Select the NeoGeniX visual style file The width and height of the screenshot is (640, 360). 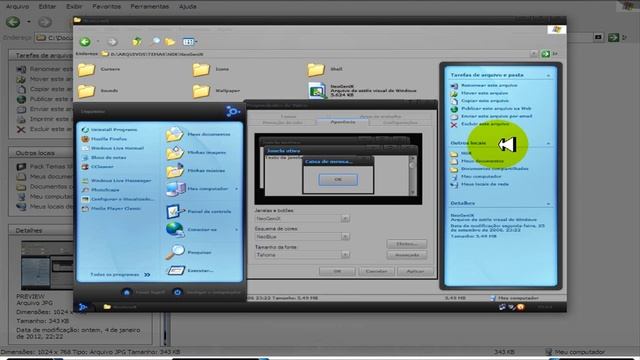(x=363, y=91)
